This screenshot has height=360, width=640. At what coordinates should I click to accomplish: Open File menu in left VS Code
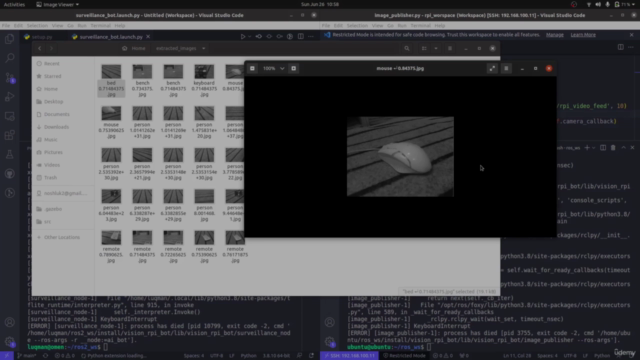(x=6, y=25)
